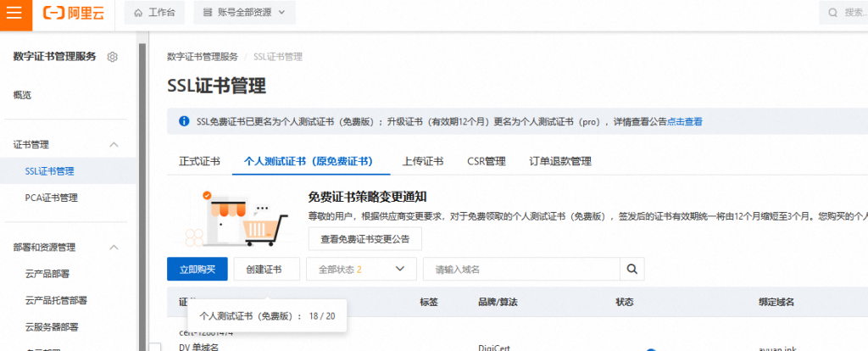Click the 点击查看 announcement link
The width and height of the screenshot is (868, 351).
click(684, 122)
